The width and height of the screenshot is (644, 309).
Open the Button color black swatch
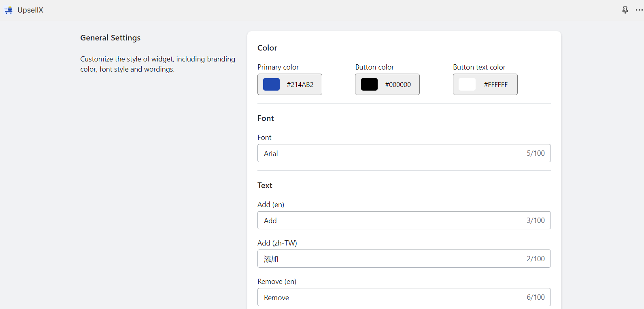coord(369,84)
